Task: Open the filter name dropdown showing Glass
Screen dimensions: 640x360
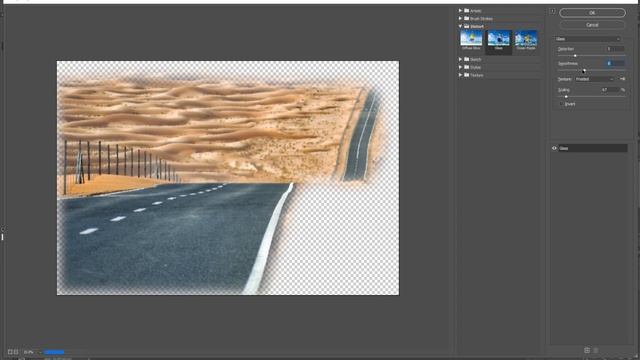Action: [x=588, y=39]
